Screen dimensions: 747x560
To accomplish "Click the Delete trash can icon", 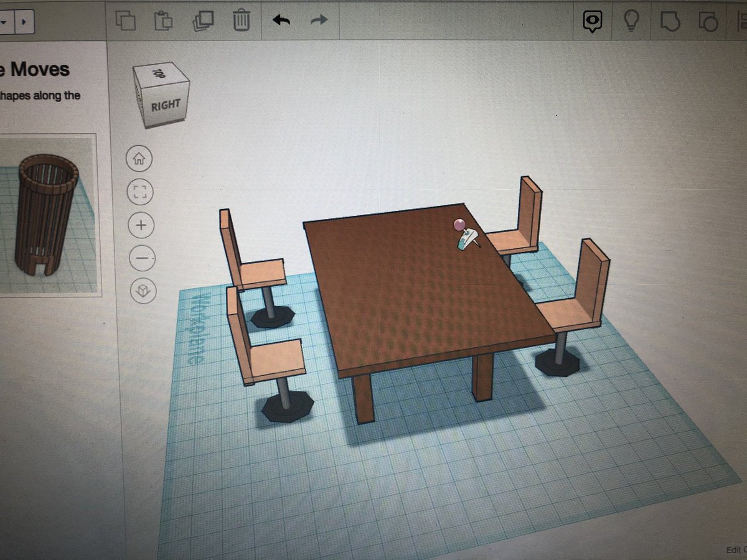I will click(x=242, y=20).
